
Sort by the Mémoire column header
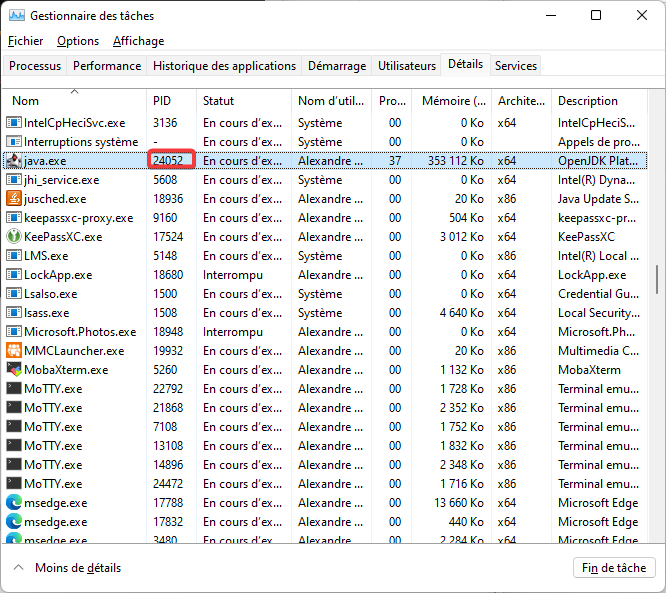click(454, 101)
